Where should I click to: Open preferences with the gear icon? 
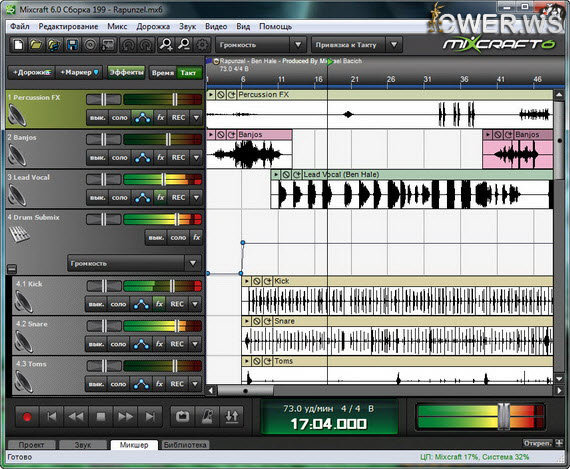pos(202,45)
